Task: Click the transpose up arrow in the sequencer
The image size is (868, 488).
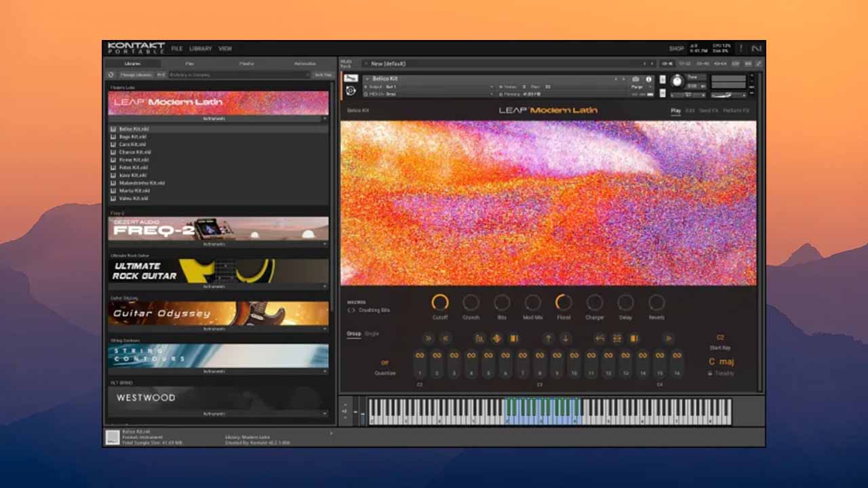Action: click(549, 339)
